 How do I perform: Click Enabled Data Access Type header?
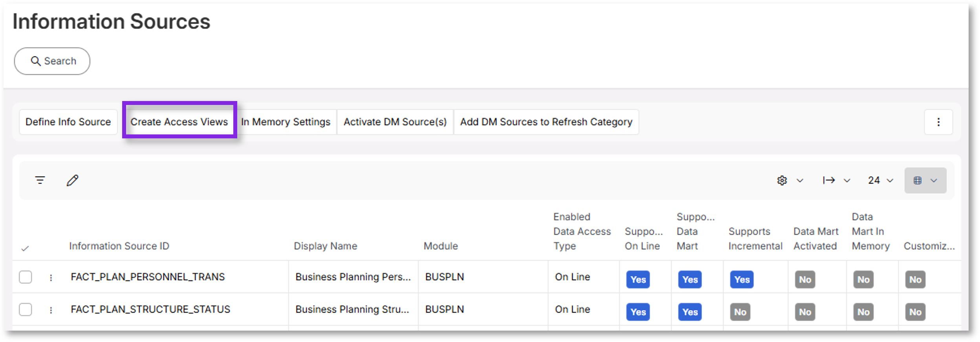(582, 232)
